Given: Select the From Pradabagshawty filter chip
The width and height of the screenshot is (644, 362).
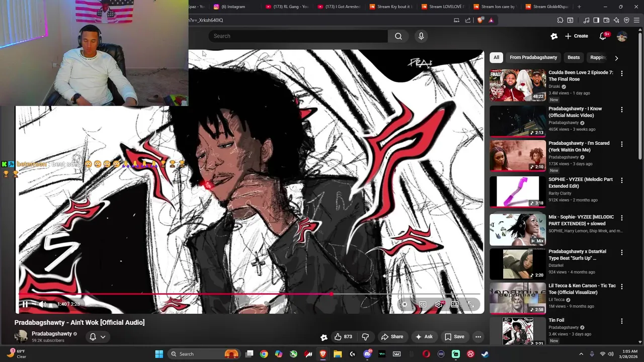Looking at the screenshot, I should click(x=533, y=57).
